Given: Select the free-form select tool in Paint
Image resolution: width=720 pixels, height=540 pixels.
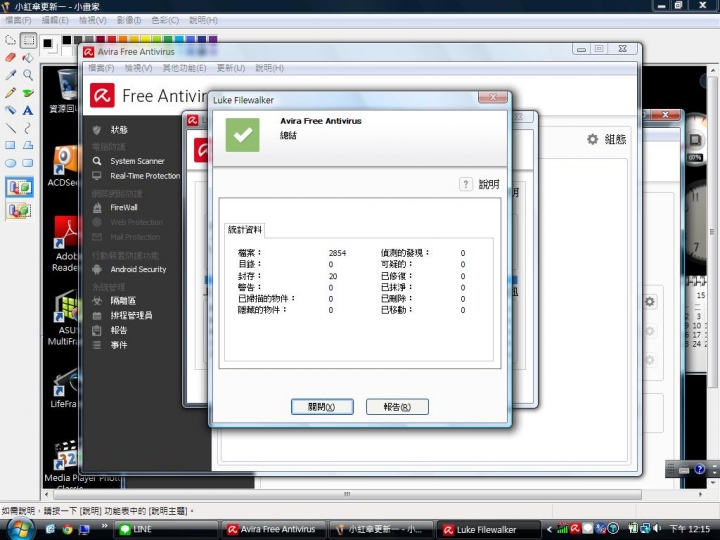Looking at the screenshot, I should point(10,41).
